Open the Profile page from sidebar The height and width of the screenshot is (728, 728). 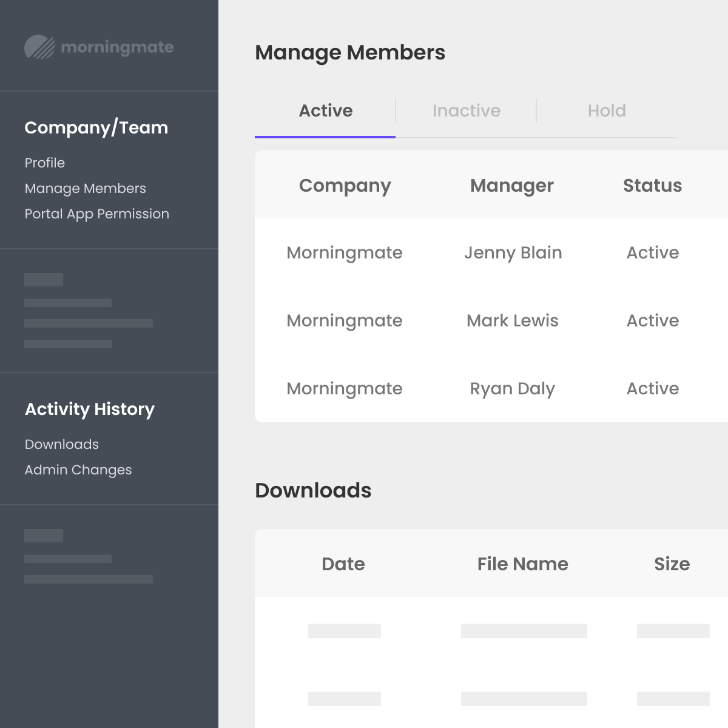(x=44, y=163)
